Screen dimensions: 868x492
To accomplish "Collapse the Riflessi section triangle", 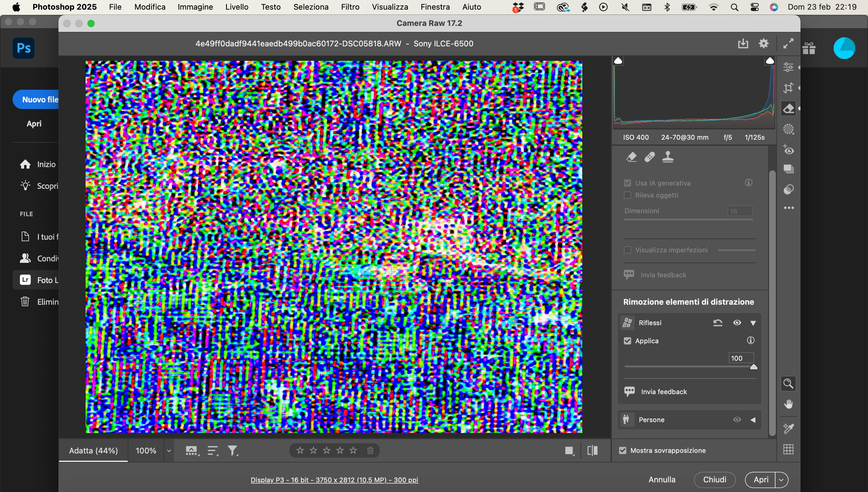I will click(753, 323).
